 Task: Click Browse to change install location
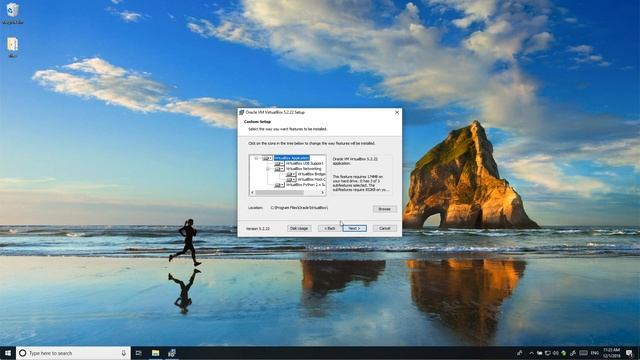384,209
